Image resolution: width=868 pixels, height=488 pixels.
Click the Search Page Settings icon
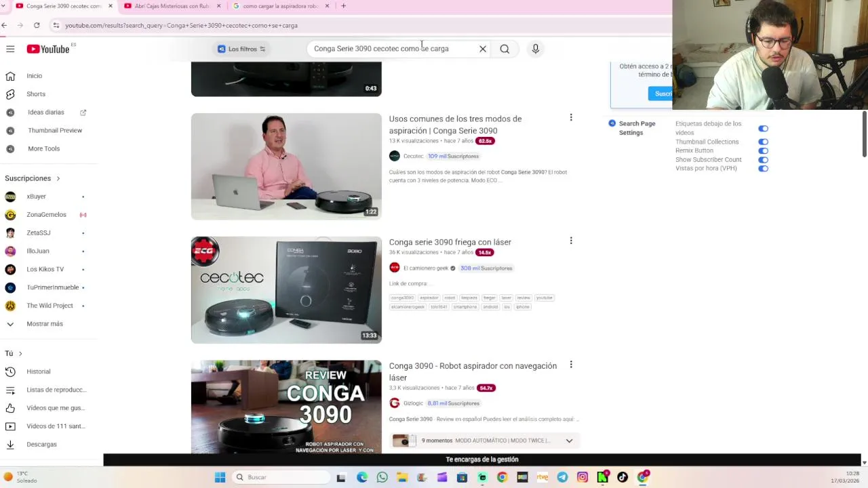coord(612,123)
